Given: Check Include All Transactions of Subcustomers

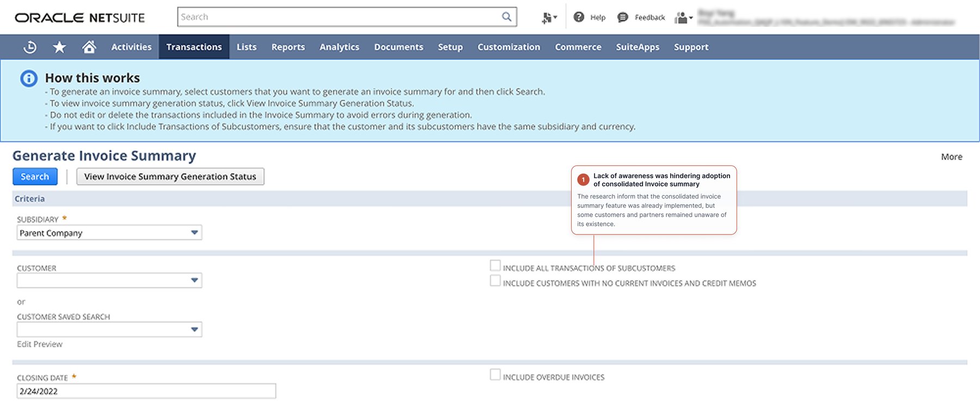Looking at the screenshot, I should pyautogui.click(x=495, y=266).
